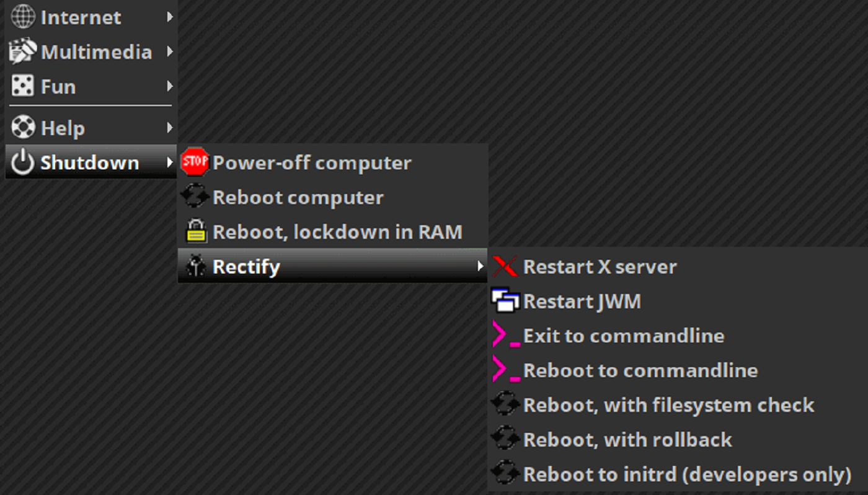The width and height of the screenshot is (868, 495).
Task: Expand the Internet submenu arrow
Action: click(x=169, y=17)
